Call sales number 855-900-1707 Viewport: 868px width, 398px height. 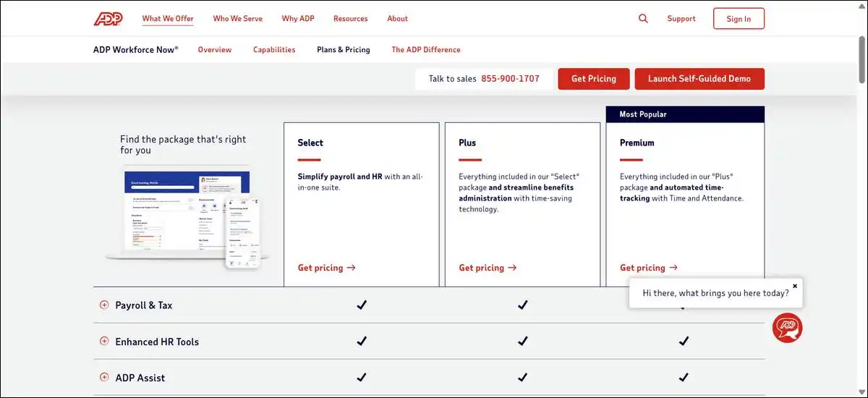coord(510,79)
